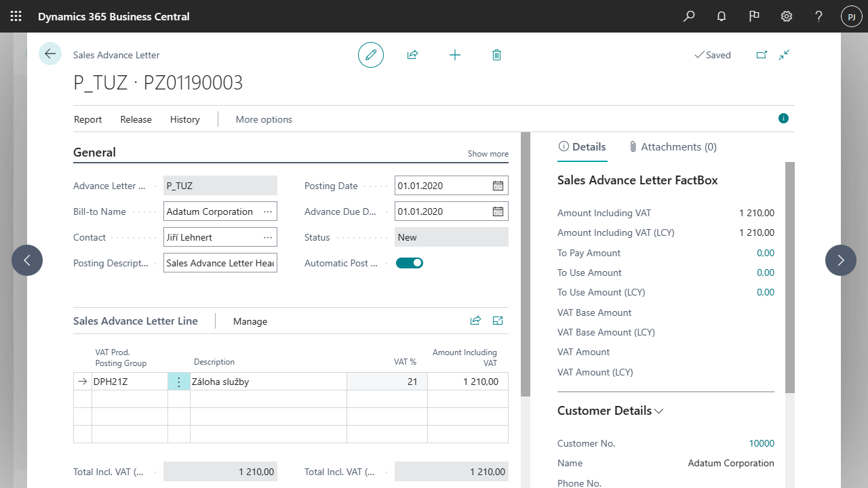
Task: Click the pencil edit icon
Action: pyautogui.click(x=371, y=55)
